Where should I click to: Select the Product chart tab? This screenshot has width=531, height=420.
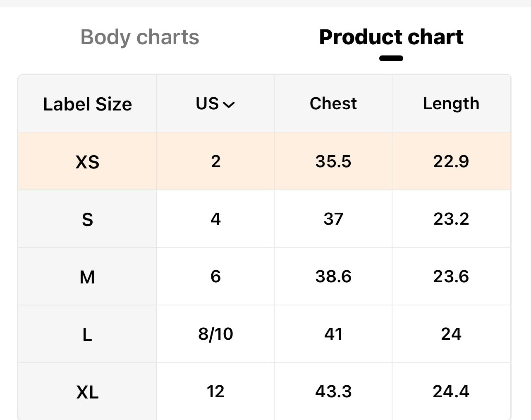(391, 37)
